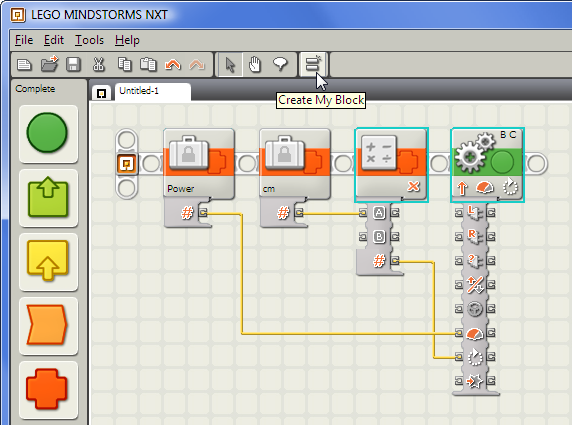The width and height of the screenshot is (572, 425).
Task: Open the Edit menu
Action: [54, 40]
